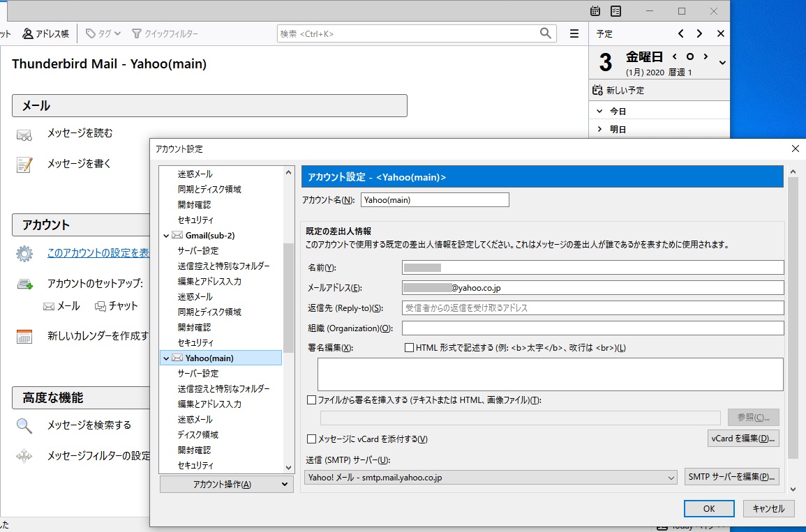Open the calendar tab icon in title bar
Image resolution: width=806 pixels, height=532 pixels.
[x=595, y=11]
